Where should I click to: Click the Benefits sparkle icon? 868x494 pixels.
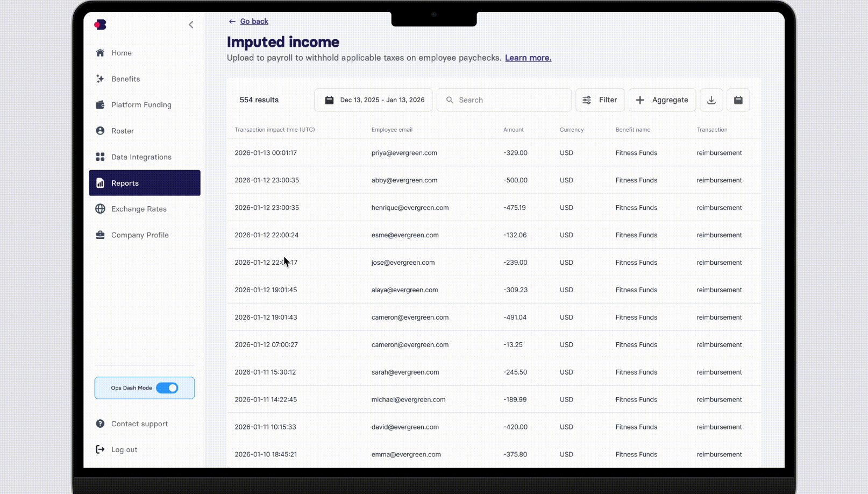point(100,79)
